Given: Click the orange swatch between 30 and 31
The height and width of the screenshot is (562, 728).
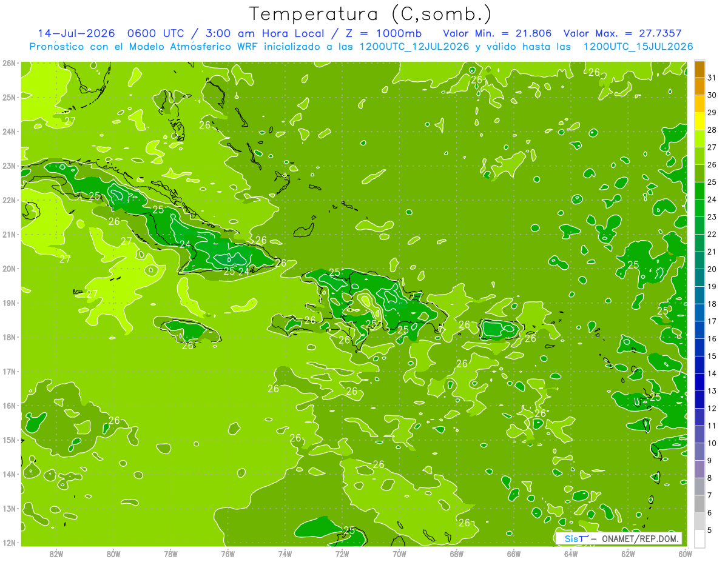Looking at the screenshot, I should 699,87.
